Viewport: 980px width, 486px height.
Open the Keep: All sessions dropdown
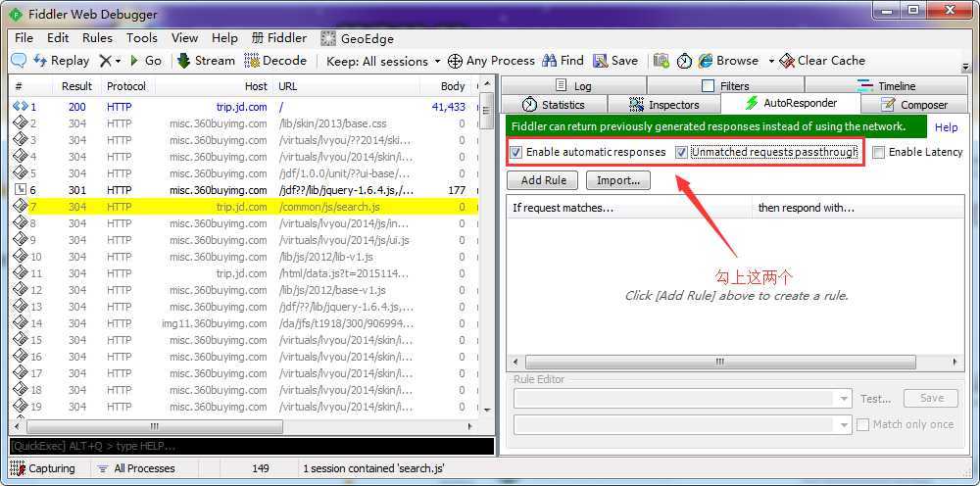tap(383, 61)
